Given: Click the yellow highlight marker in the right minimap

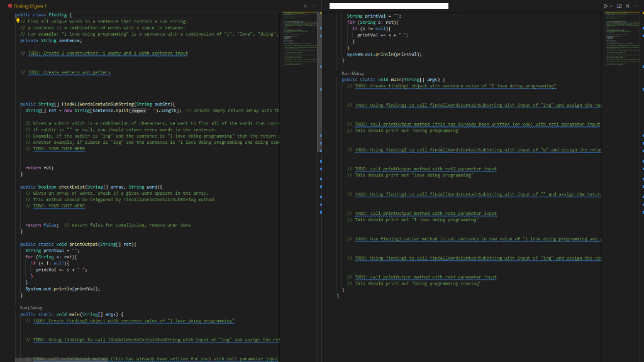Looking at the screenshot, I should pyautogui.click(x=643, y=14).
